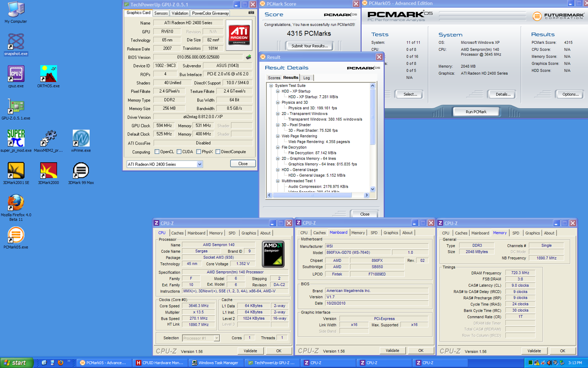The width and height of the screenshot is (588, 368).
Task: Switch to Scores tab in Result Details
Action: 274,78
